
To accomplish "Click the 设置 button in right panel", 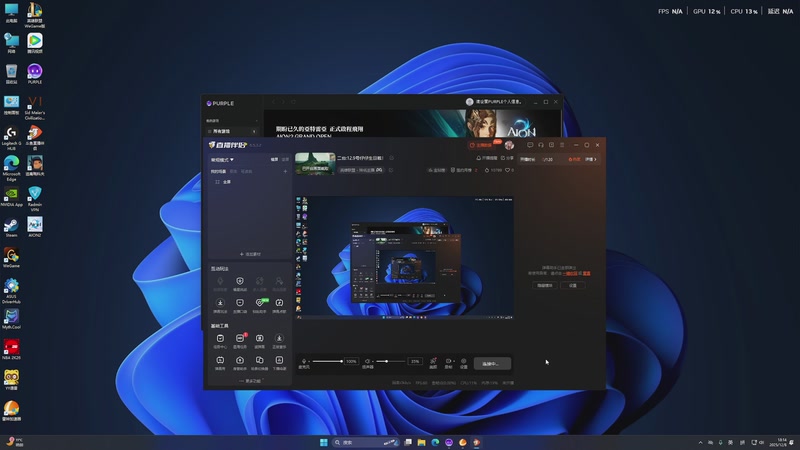I will pos(572,285).
